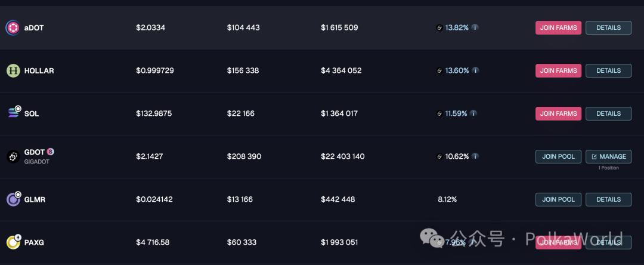Click the GLMR token icon
The image size is (644, 265).
click(13, 199)
